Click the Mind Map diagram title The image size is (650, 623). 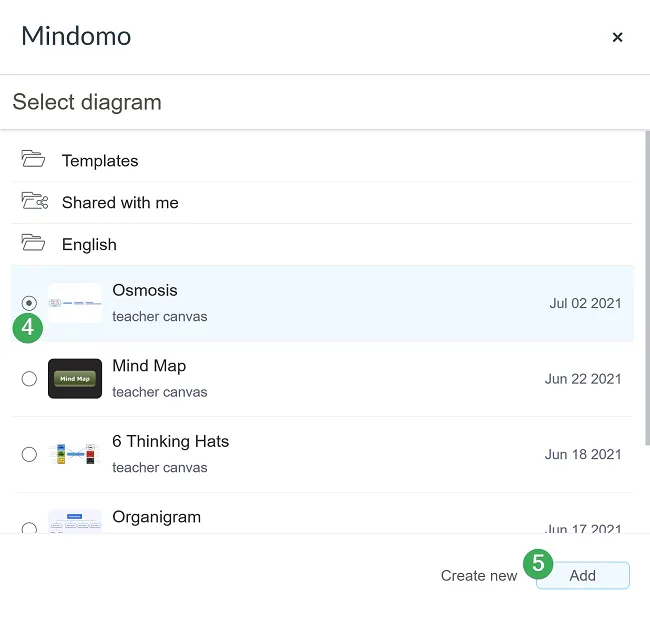pyautogui.click(x=149, y=366)
